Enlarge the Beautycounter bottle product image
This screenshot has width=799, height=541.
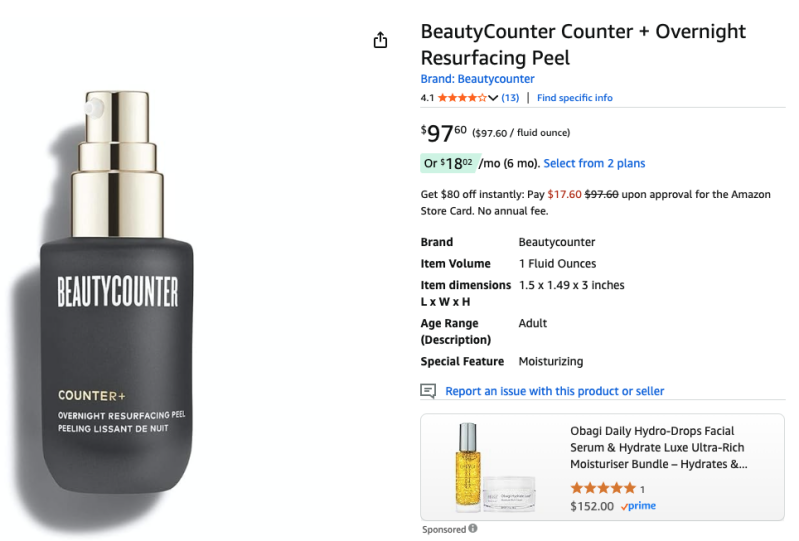pyautogui.click(x=118, y=292)
